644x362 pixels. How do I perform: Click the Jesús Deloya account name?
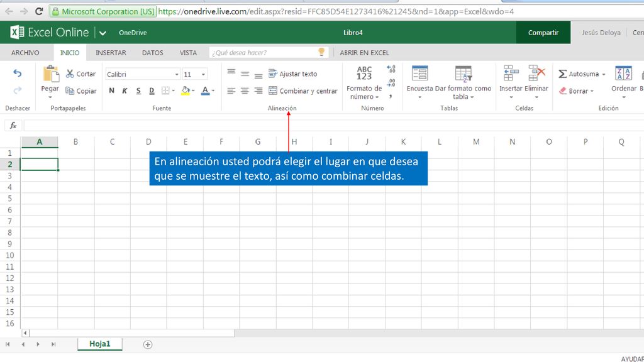click(601, 33)
